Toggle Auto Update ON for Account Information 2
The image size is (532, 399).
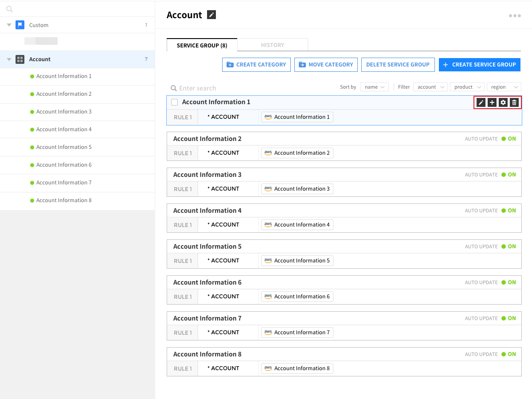click(509, 139)
